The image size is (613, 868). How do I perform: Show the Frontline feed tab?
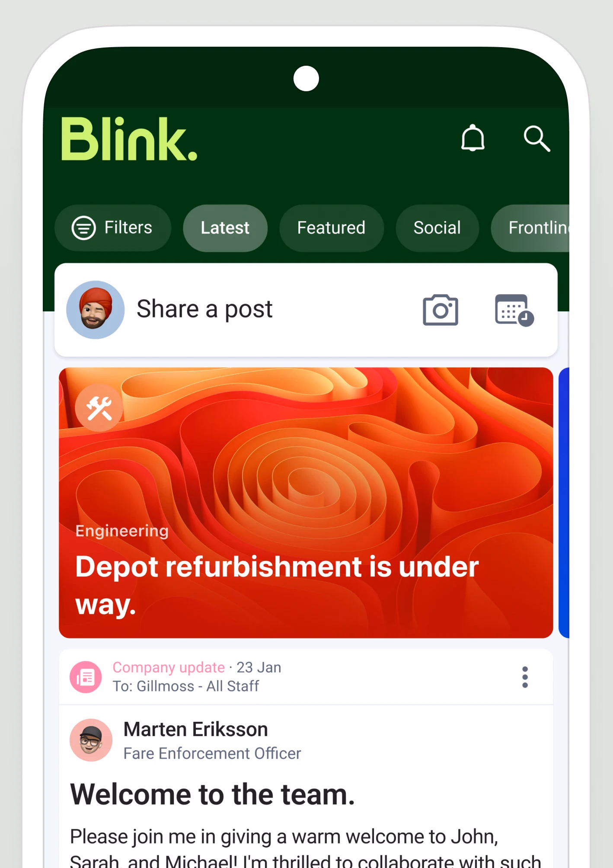(530, 228)
